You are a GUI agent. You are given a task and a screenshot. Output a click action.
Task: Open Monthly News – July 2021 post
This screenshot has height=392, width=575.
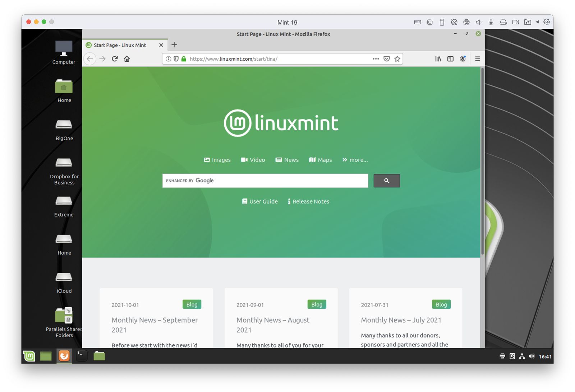[401, 320]
